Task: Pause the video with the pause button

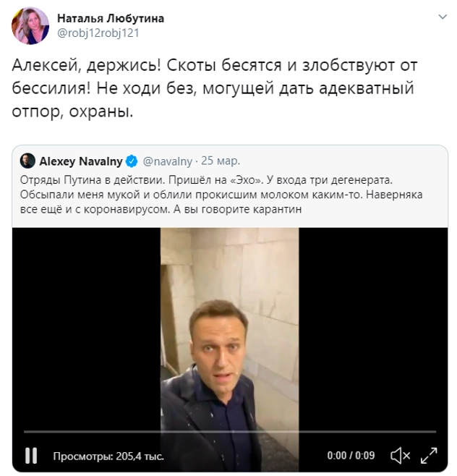Action: click(31, 456)
